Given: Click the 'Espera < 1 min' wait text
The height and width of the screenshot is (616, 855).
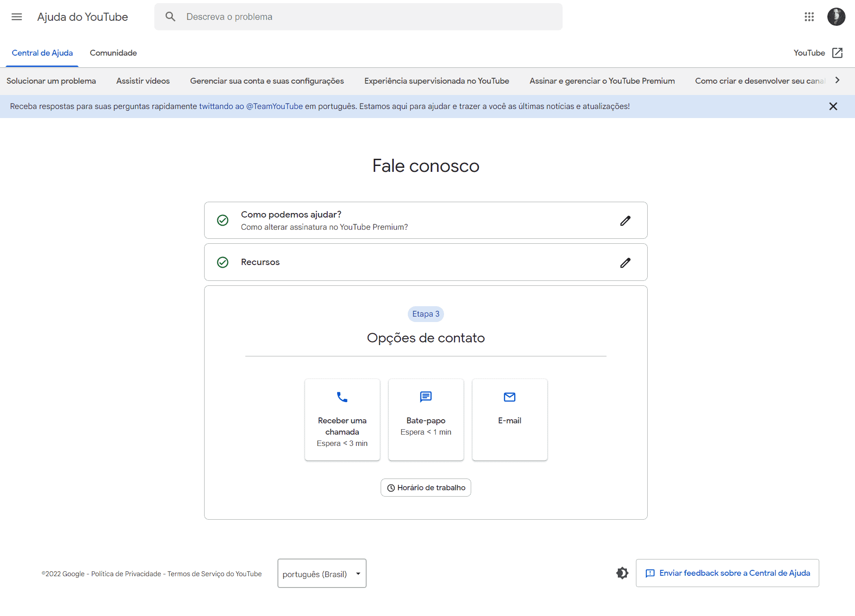Looking at the screenshot, I should point(426,432).
